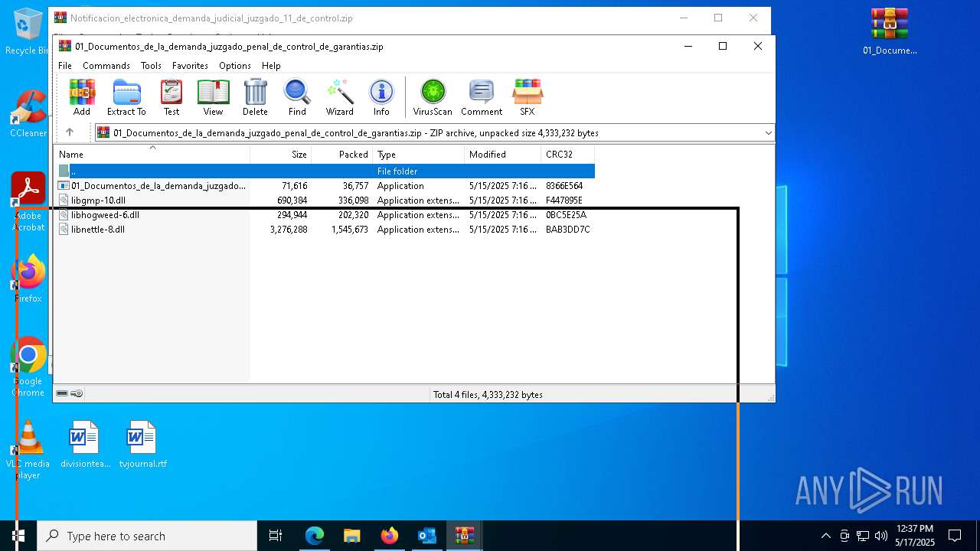Click the SFX toolbar icon
Viewport: 980px width, 551px height.
coord(528,97)
